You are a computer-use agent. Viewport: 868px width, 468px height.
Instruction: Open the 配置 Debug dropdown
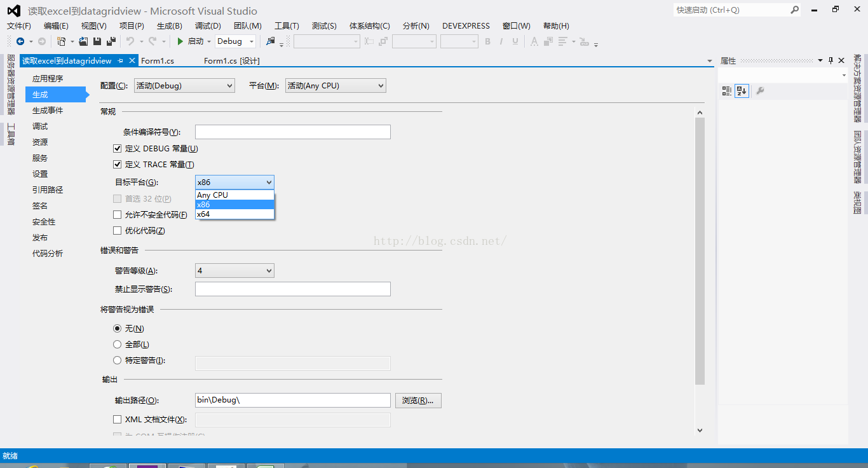tap(184, 85)
